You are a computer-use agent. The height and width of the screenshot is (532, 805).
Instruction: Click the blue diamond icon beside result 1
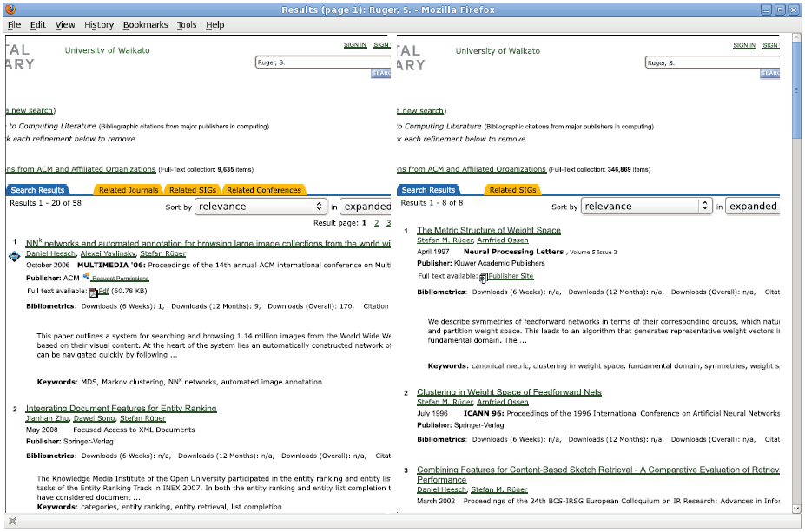(x=15, y=256)
